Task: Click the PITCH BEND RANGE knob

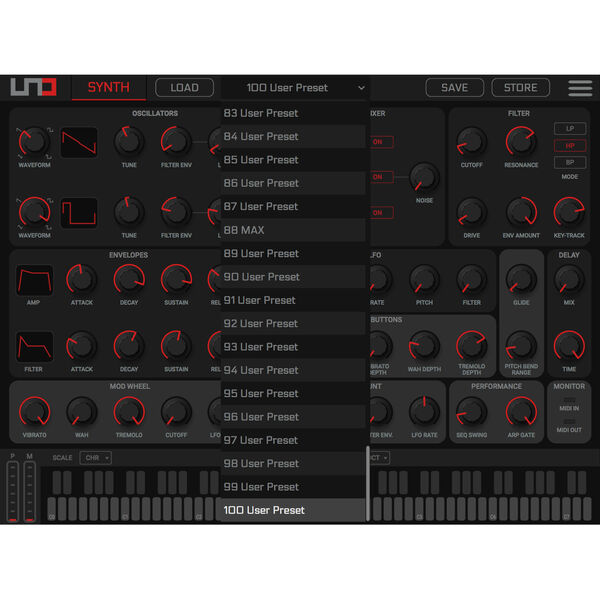Action: [x=521, y=346]
